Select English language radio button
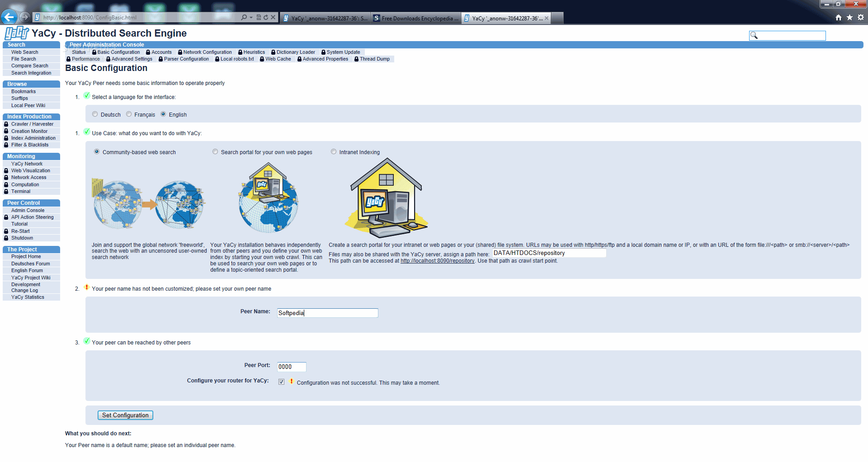Screen dimensions: 868x462 pos(163,114)
